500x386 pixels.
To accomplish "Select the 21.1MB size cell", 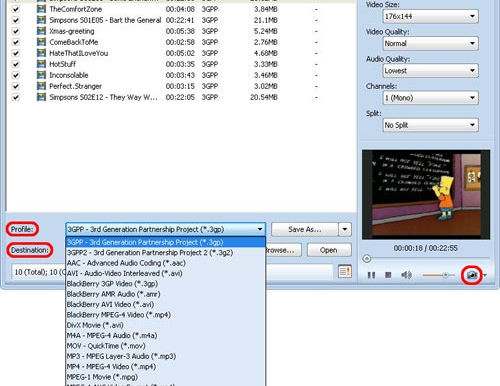I will point(266,20).
